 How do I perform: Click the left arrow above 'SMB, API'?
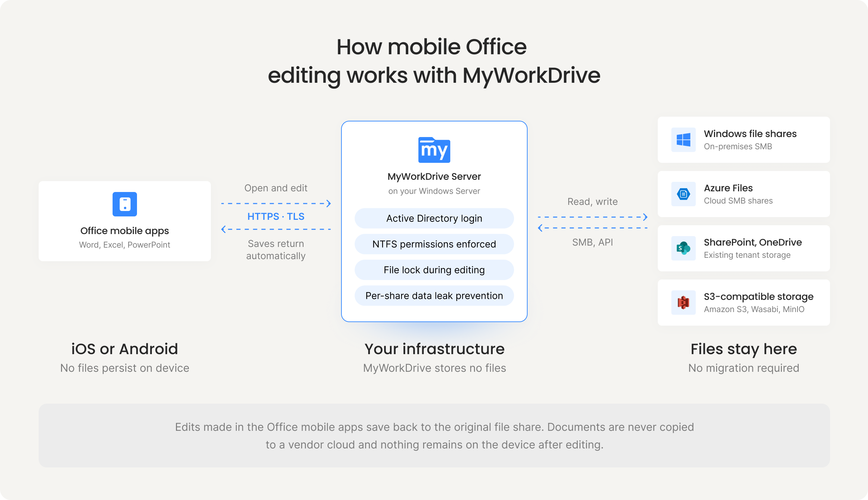(x=593, y=228)
